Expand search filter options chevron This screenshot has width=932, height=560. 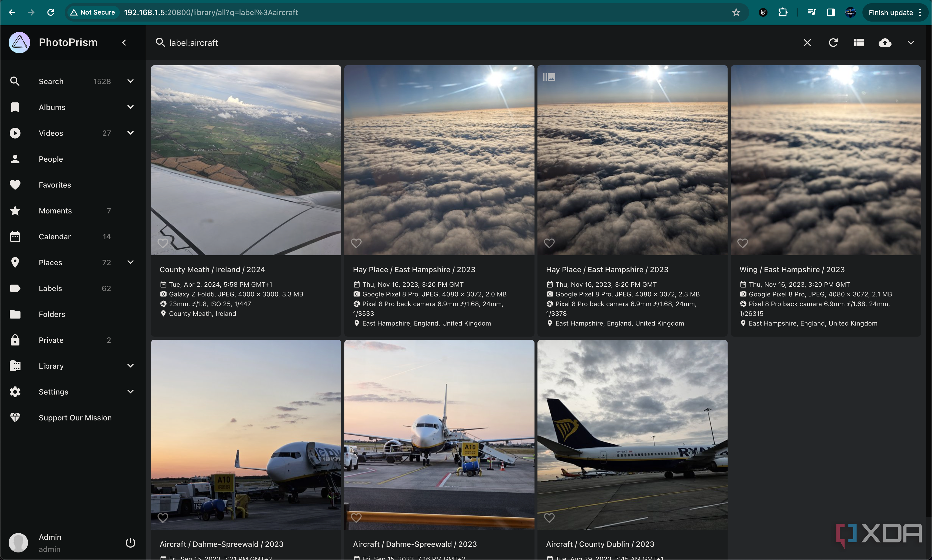click(x=910, y=43)
